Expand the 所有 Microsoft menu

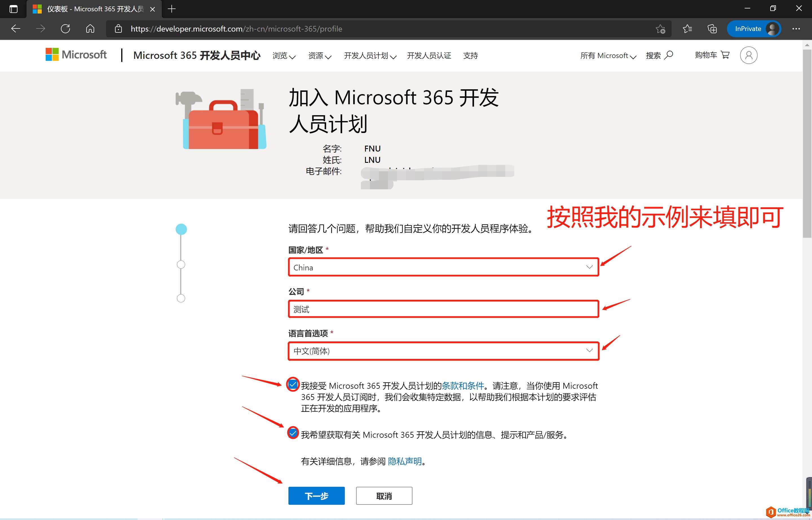click(608, 56)
